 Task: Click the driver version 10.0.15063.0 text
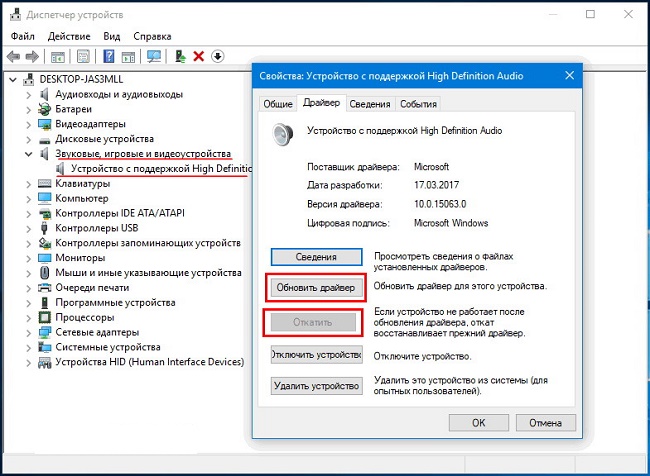(x=440, y=204)
